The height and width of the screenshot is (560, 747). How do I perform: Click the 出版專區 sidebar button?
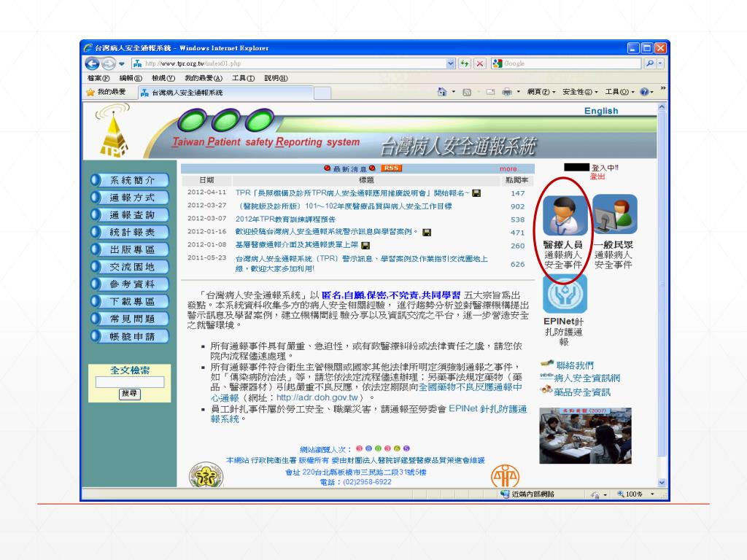tap(130, 249)
